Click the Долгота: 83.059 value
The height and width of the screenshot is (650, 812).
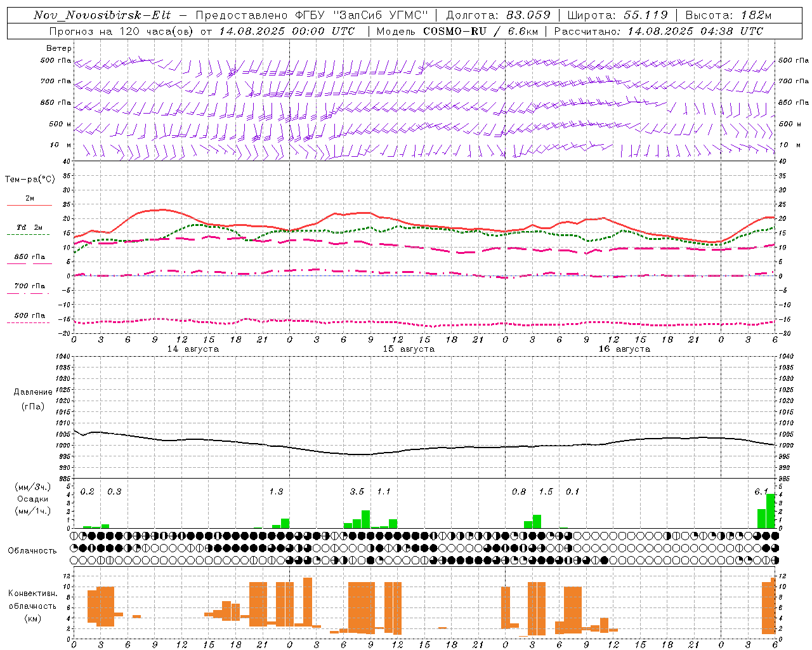499,15
